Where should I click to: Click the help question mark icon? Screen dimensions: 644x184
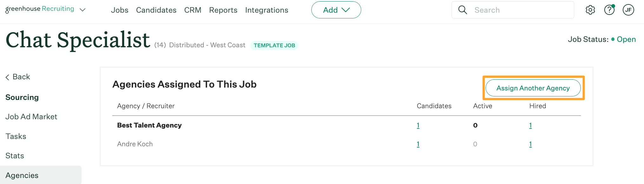pyautogui.click(x=609, y=10)
